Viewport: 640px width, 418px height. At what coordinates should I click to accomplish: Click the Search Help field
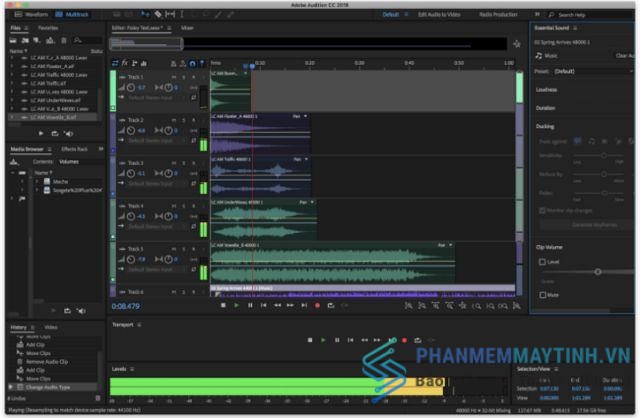click(x=590, y=15)
